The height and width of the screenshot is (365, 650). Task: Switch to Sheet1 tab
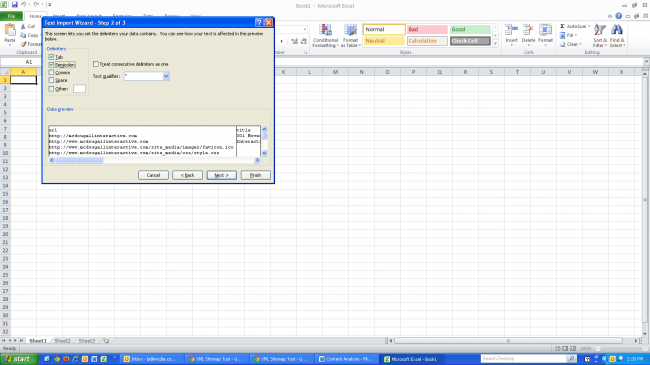(38, 341)
